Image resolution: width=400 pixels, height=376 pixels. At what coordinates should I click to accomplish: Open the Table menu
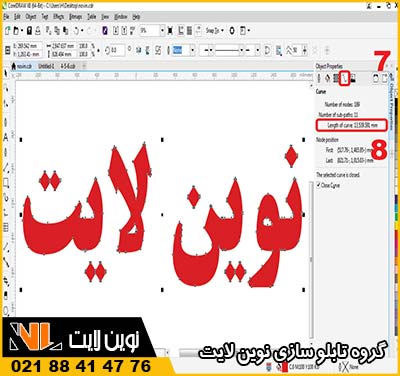pyautogui.click(x=92, y=17)
